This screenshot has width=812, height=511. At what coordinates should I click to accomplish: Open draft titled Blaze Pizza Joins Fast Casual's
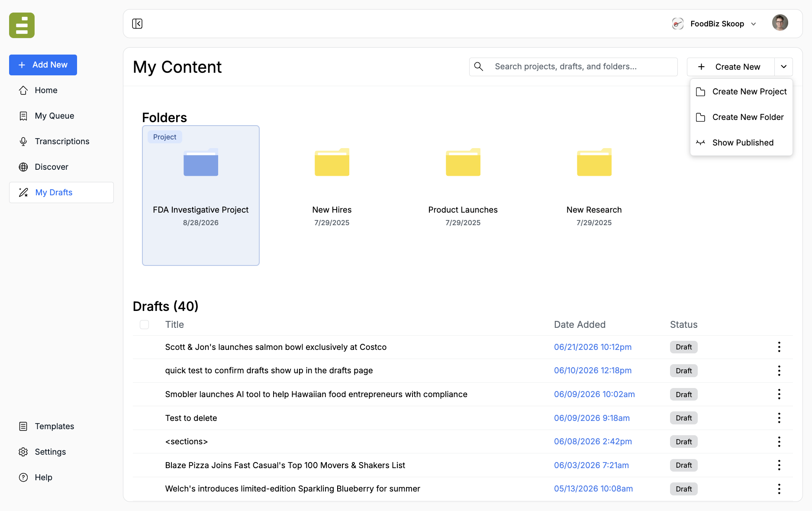(285, 465)
